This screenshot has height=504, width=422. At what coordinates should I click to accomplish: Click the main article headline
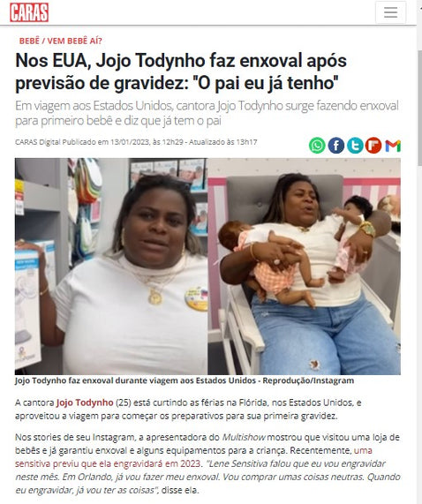[181, 71]
